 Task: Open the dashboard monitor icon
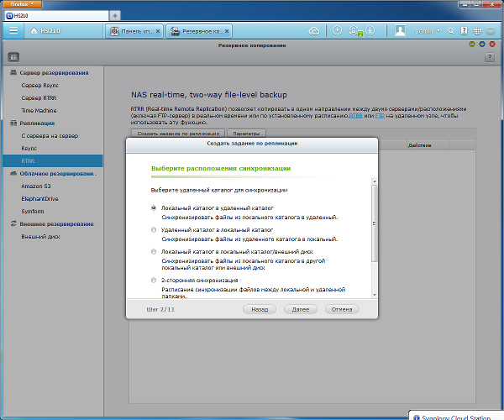(x=491, y=31)
